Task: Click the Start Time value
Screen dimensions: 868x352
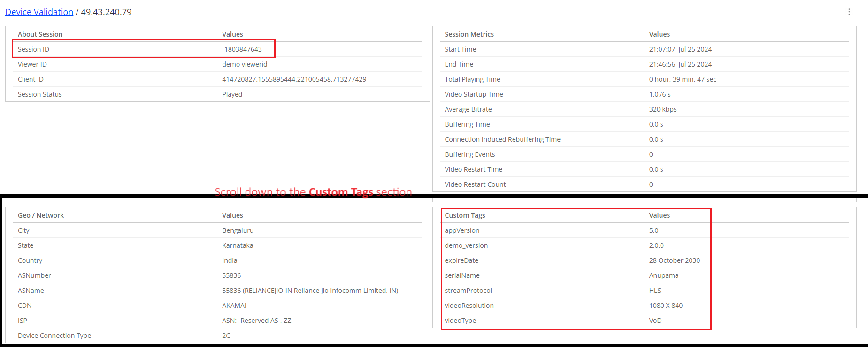Action: coord(680,49)
